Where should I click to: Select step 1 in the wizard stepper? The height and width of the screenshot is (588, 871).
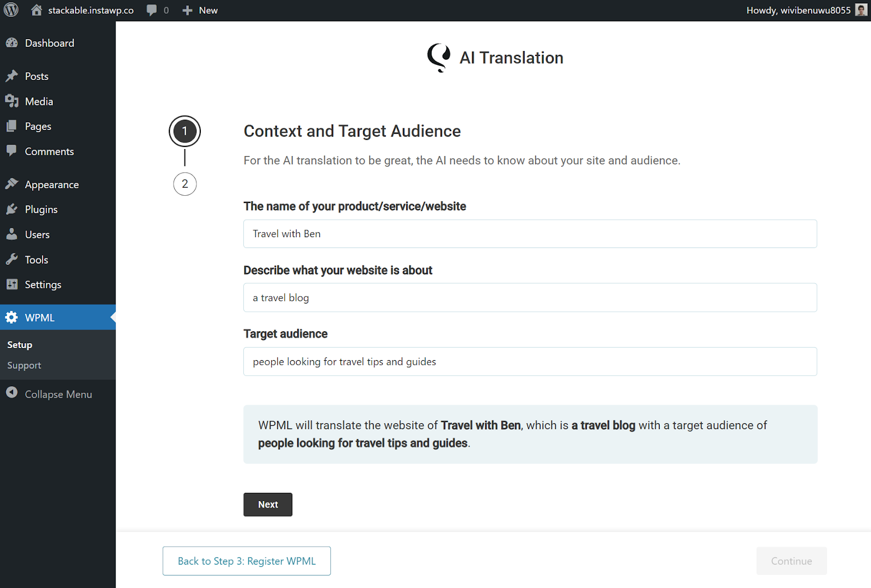[x=185, y=131]
